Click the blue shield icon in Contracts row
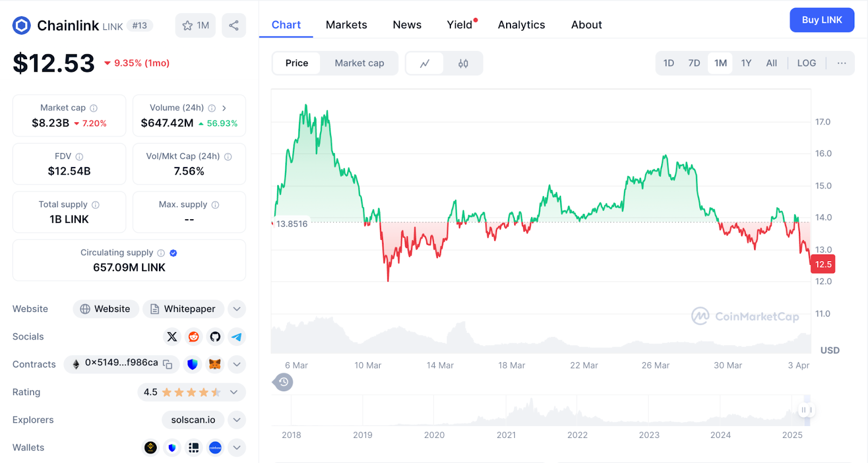The height and width of the screenshot is (463, 868). (x=193, y=364)
